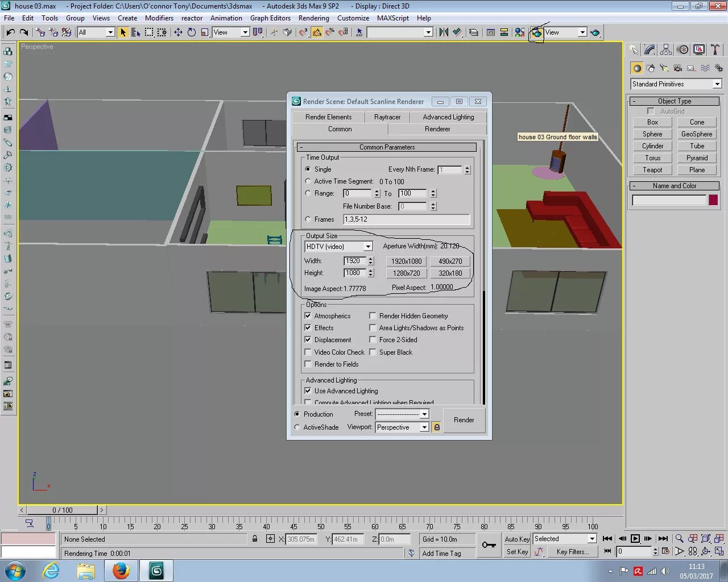Click the Mirror tool icon
The height and width of the screenshot is (582, 728).
(x=444, y=32)
